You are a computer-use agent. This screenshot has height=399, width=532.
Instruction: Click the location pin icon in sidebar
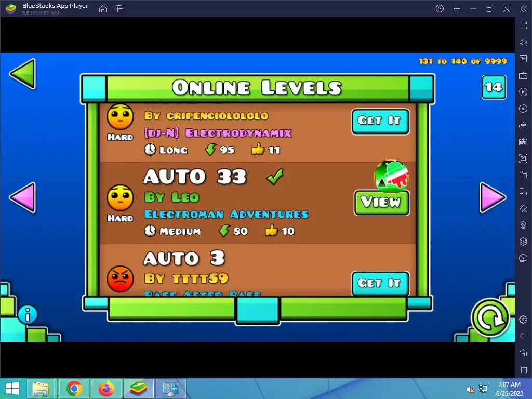[x=523, y=225]
